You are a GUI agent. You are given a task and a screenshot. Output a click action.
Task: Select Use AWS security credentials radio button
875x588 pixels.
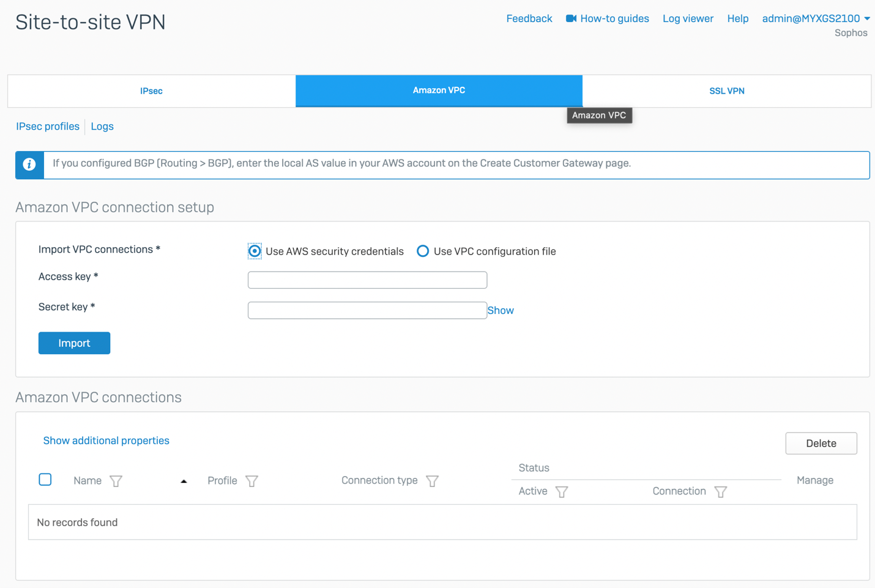click(255, 251)
